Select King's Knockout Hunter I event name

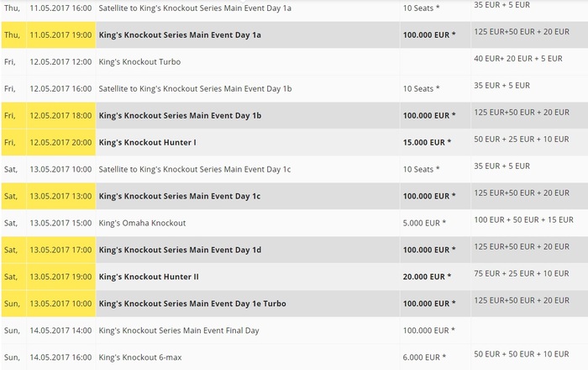(x=148, y=142)
